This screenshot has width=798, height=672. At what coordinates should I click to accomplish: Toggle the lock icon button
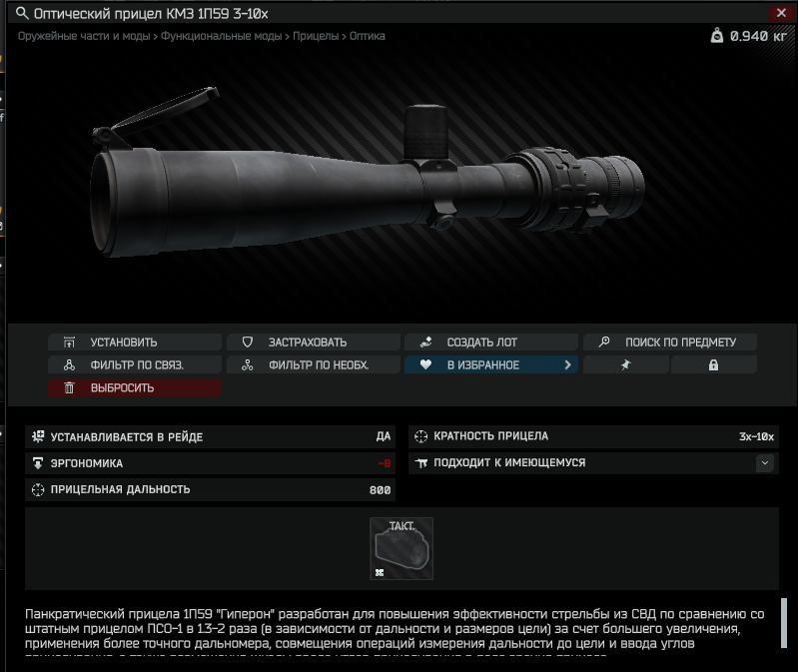point(713,364)
